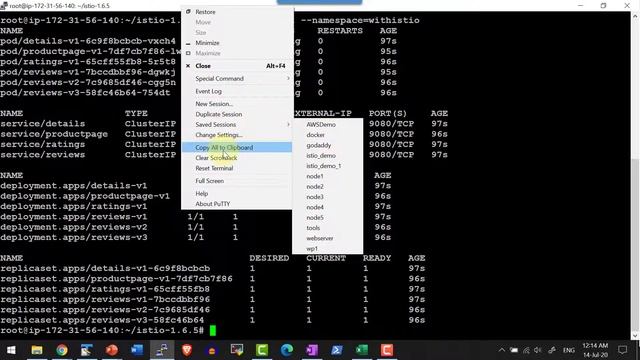Screen dimensions: 640x360
Task: Select Reset Terminal menu entry
Action: pos(237,168)
